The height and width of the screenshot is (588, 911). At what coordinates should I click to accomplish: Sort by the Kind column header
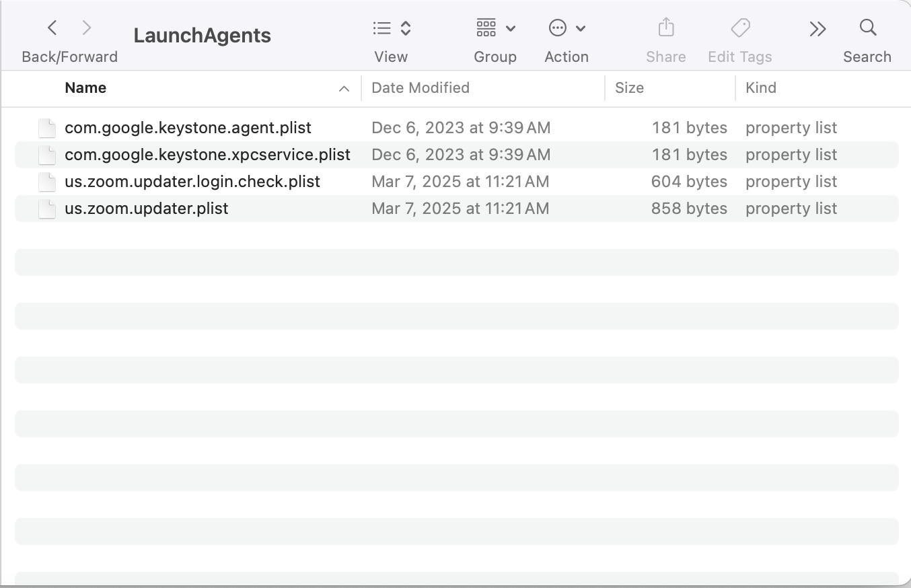(761, 88)
